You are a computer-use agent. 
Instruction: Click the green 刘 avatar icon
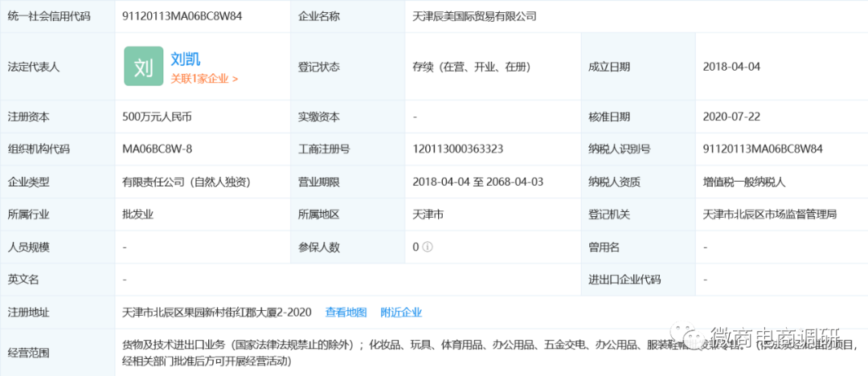pos(143,67)
